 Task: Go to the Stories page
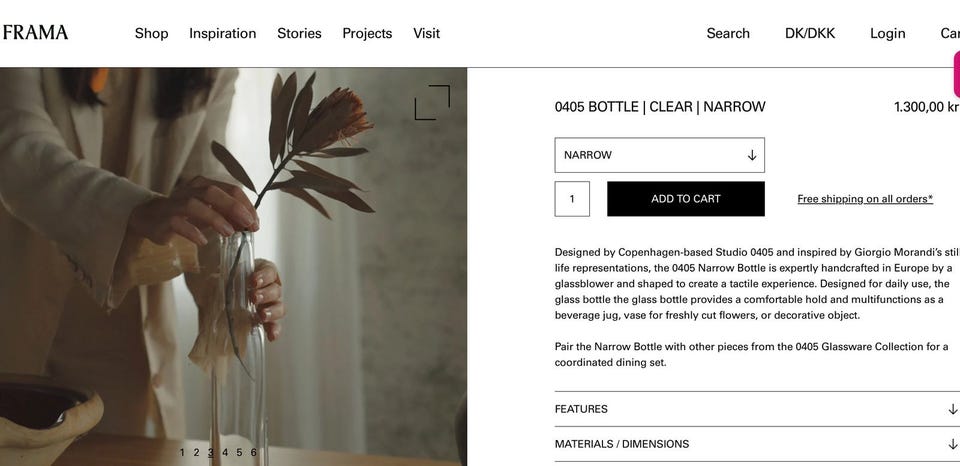pos(299,33)
